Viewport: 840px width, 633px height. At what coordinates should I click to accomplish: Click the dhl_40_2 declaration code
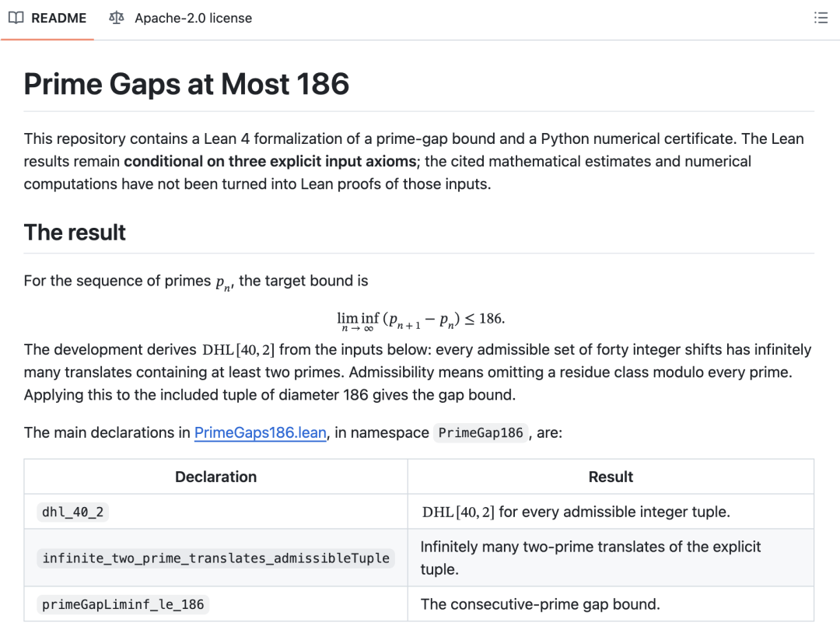pos(73,512)
